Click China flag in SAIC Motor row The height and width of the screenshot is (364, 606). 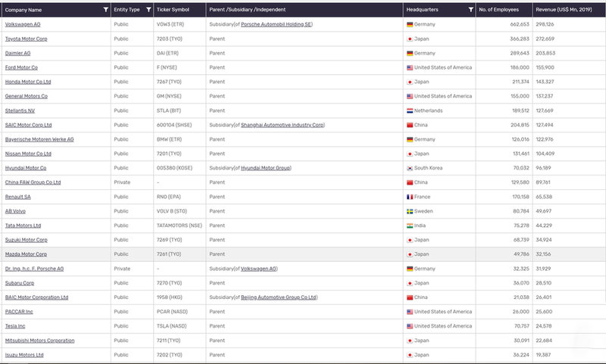[x=410, y=125]
